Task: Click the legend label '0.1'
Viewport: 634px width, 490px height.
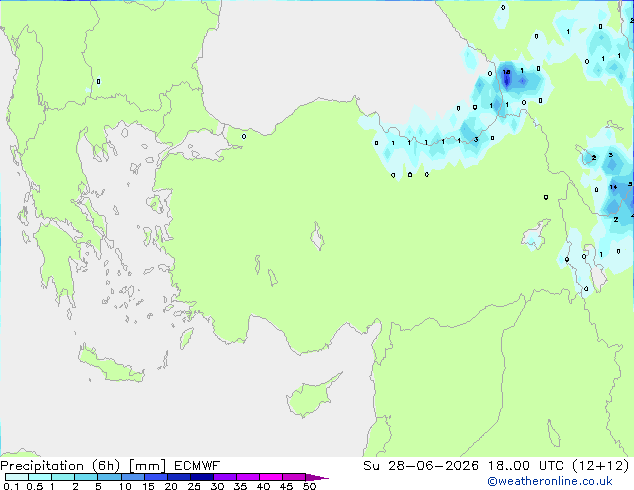Action: pos(11,486)
